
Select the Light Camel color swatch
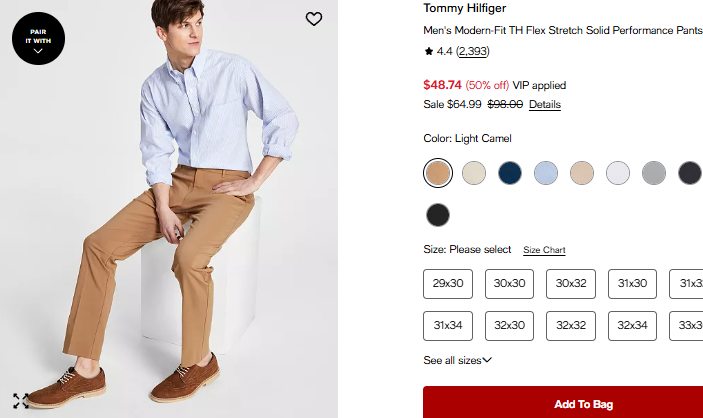[x=437, y=173]
